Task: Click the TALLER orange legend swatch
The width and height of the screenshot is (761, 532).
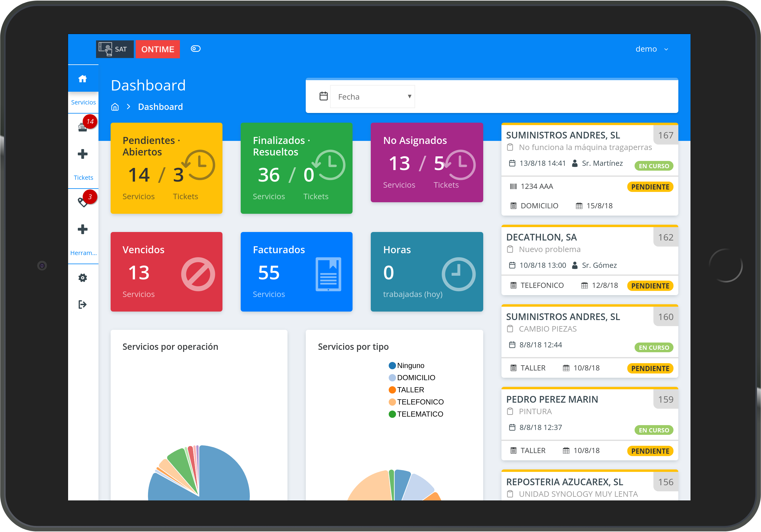Action: coord(392,390)
